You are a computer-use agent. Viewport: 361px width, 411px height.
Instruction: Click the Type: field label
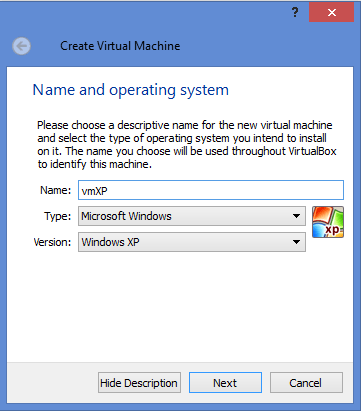[x=58, y=216]
